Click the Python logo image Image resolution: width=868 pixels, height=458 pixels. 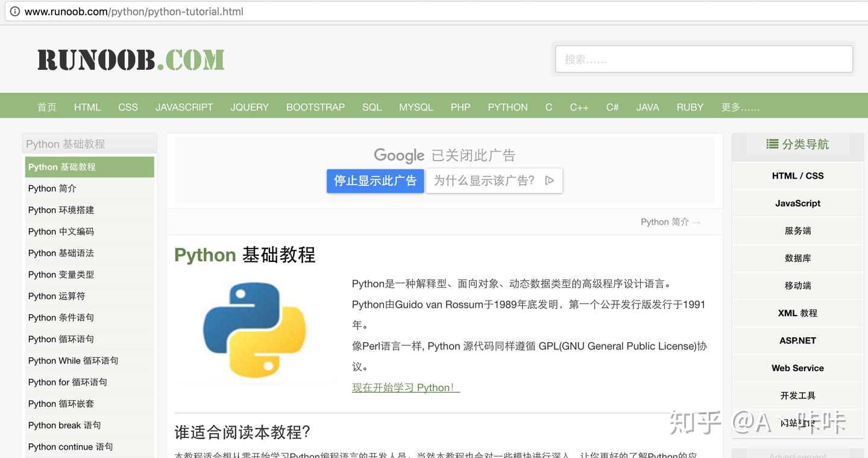pyautogui.click(x=256, y=329)
